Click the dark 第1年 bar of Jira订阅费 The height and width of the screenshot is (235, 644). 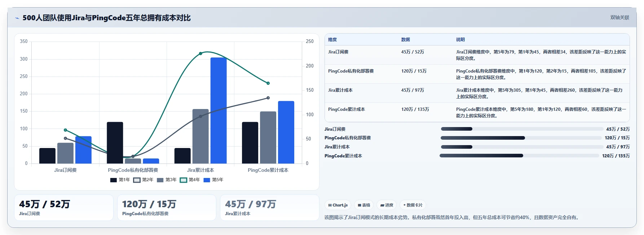pos(47,156)
